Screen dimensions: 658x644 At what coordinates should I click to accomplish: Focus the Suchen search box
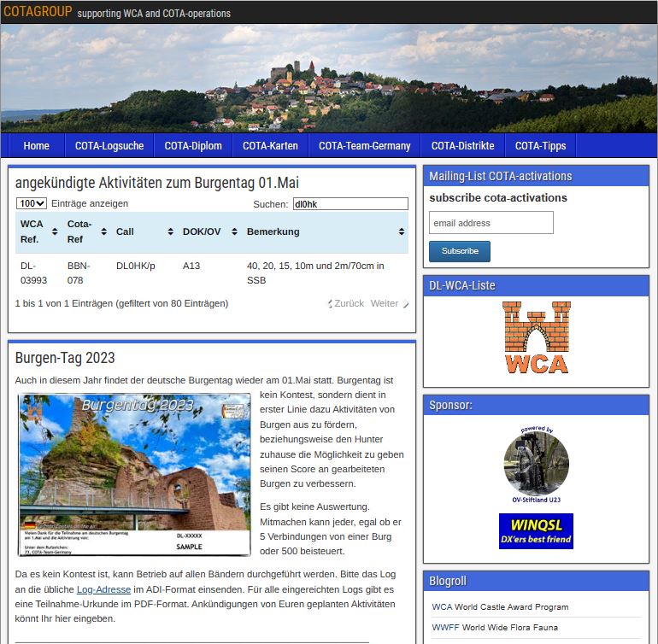pyautogui.click(x=350, y=204)
